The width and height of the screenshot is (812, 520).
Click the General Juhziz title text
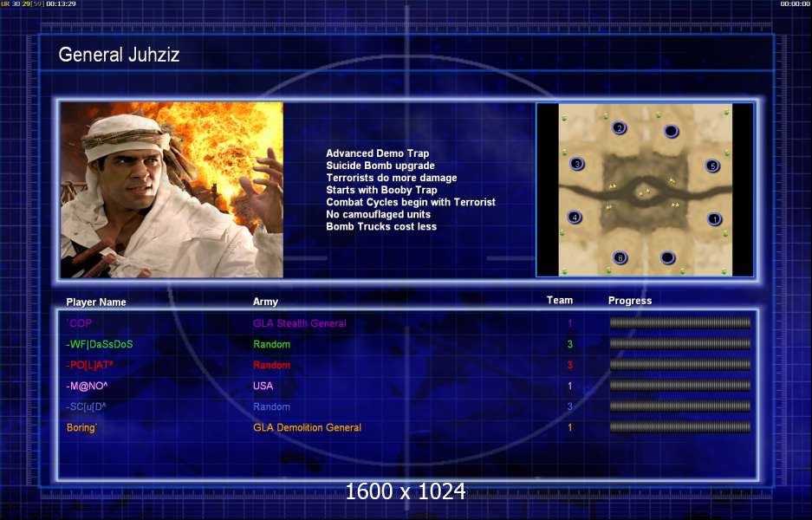[119, 55]
